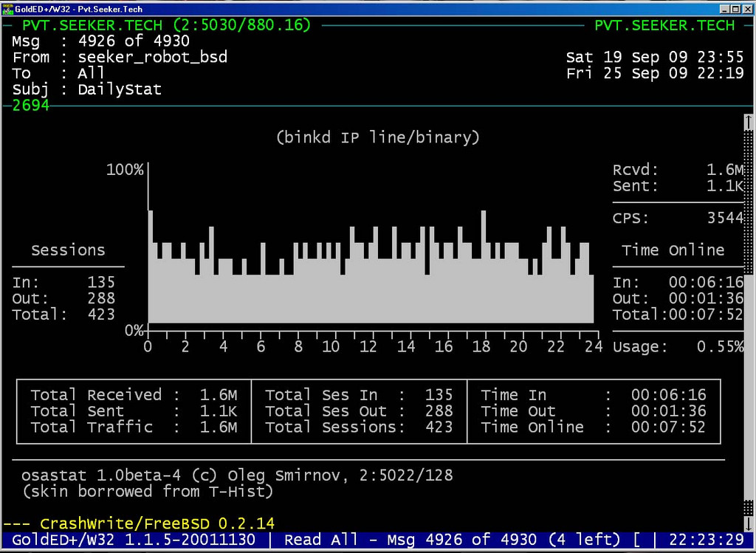
Task: Close the GoldED window
Action: coord(747,7)
